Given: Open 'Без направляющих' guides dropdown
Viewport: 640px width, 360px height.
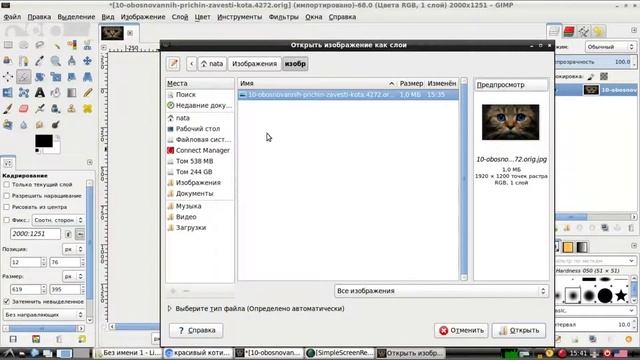Looking at the screenshot, I should tap(44, 315).
